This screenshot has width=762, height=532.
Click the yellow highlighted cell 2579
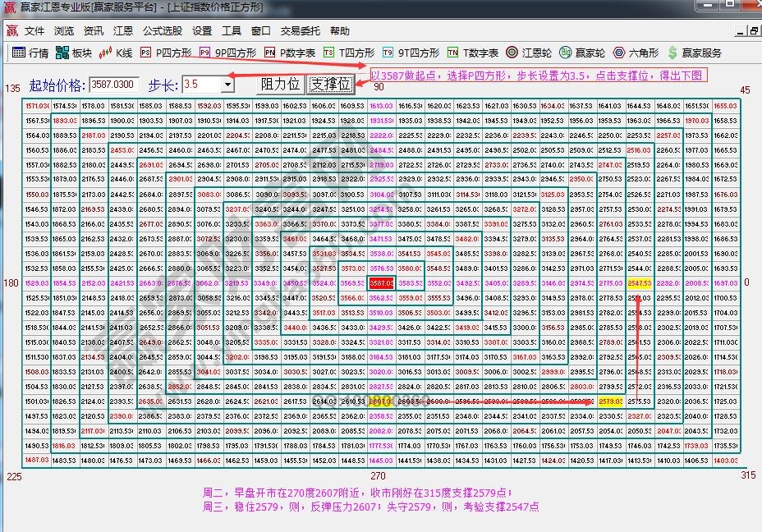[609, 401]
